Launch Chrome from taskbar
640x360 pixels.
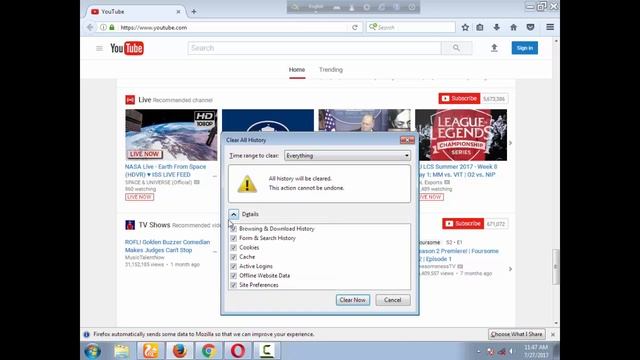coord(209,351)
